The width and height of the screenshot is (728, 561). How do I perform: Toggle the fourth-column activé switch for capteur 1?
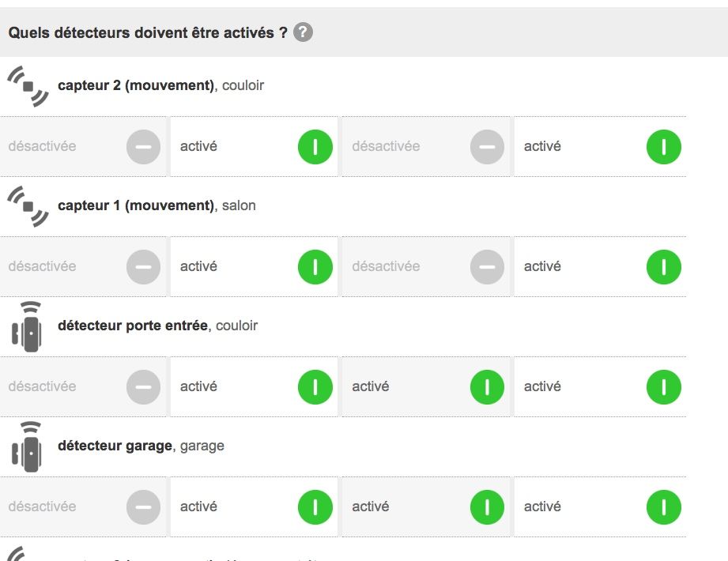pos(599,266)
